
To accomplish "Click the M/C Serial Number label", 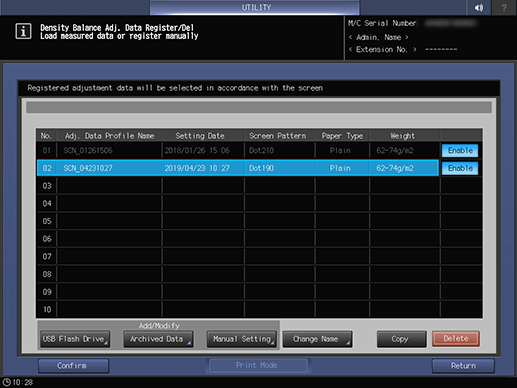I will 382,23.
